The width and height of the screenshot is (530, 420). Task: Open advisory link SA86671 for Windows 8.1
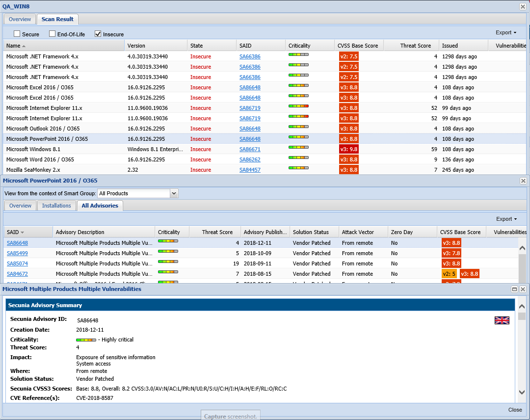click(250, 149)
